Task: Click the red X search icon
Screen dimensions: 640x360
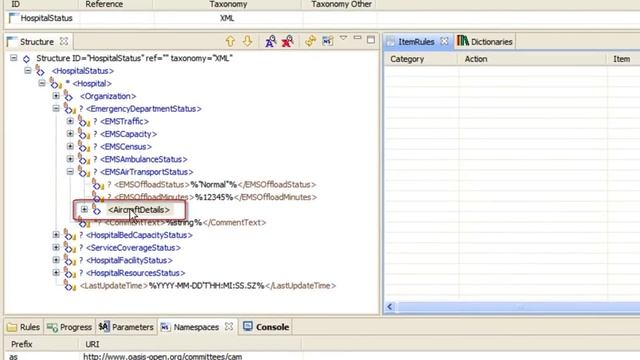Action: [287, 41]
